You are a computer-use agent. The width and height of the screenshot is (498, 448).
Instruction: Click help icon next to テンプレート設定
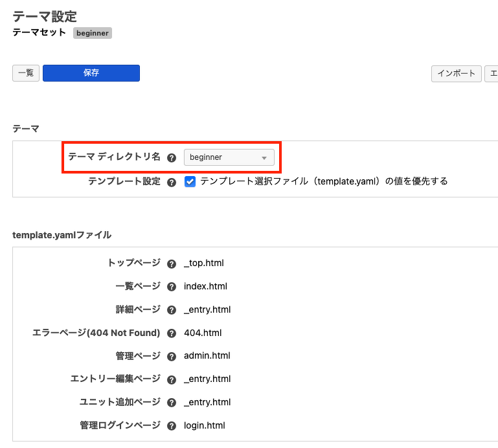tap(172, 182)
